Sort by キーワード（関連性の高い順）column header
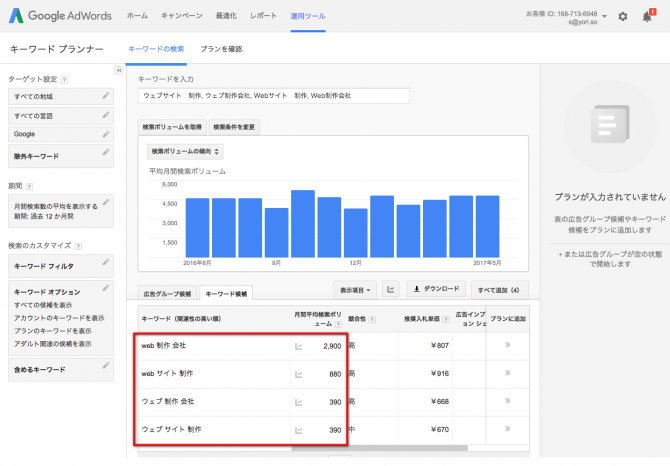This screenshot has height=466, width=670. 181,319
